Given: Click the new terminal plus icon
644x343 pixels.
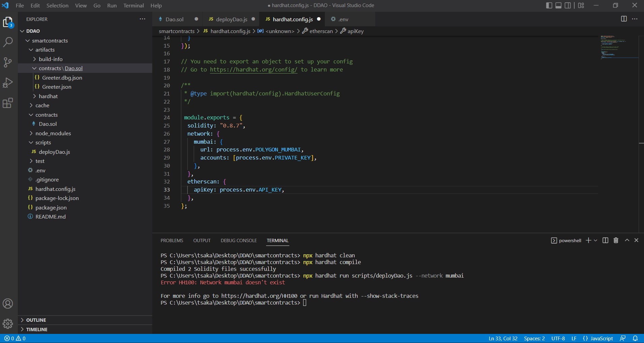Looking at the screenshot, I should pyautogui.click(x=588, y=240).
